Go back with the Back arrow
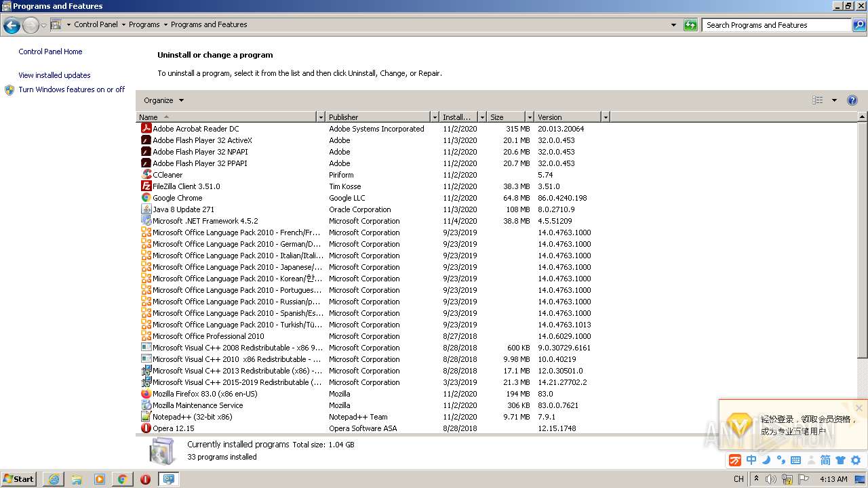Viewport: 868px width, 488px height. (12, 26)
